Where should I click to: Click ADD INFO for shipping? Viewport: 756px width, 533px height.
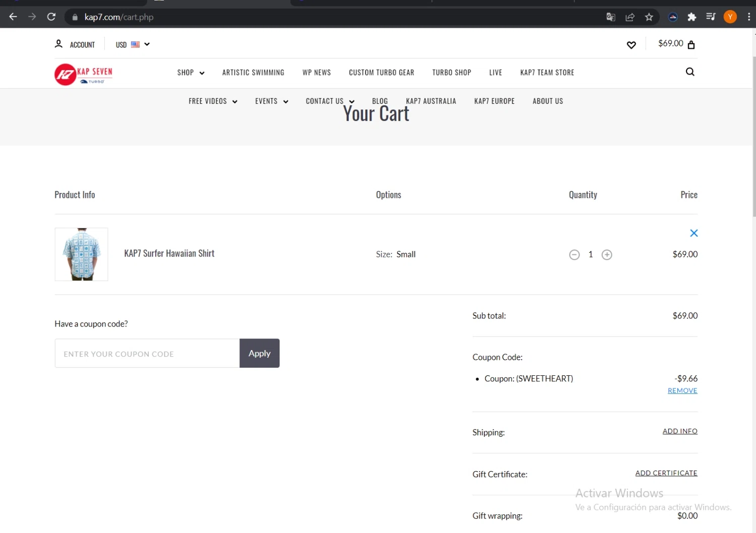click(680, 431)
